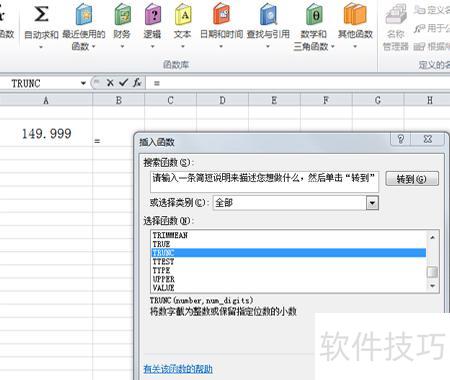Select column F header
Screen dimensions: 450x380
[326, 100]
